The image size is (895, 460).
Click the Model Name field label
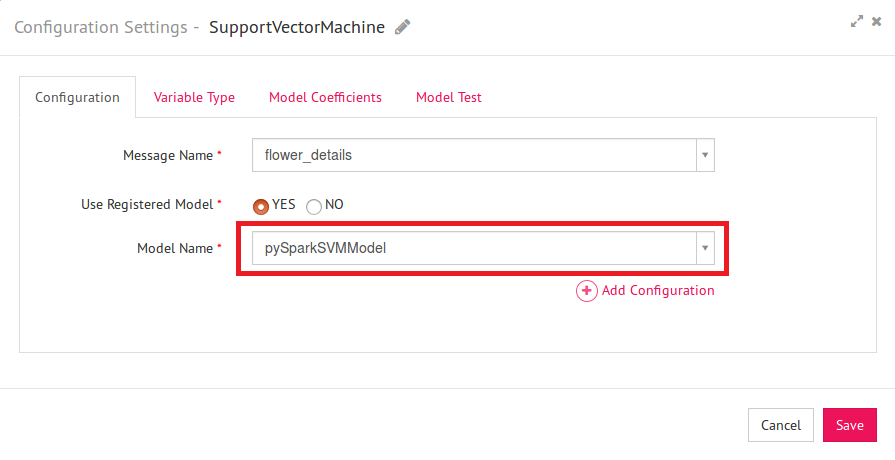tap(174, 247)
